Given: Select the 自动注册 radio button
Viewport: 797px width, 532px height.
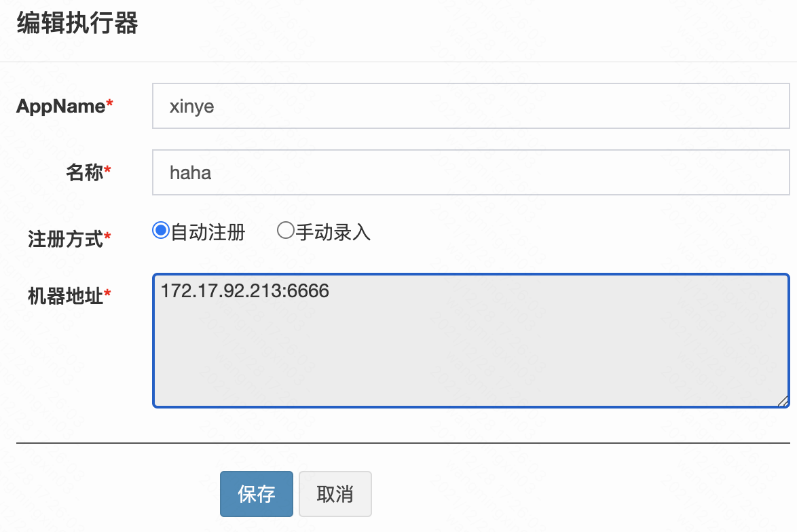Looking at the screenshot, I should (161, 231).
